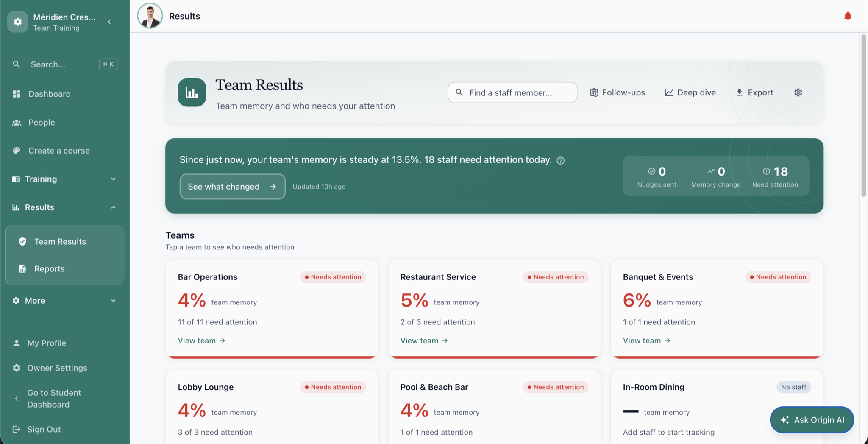
Task: Click '2 of 3 need attention' text
Action: click(x=437, y=322)
